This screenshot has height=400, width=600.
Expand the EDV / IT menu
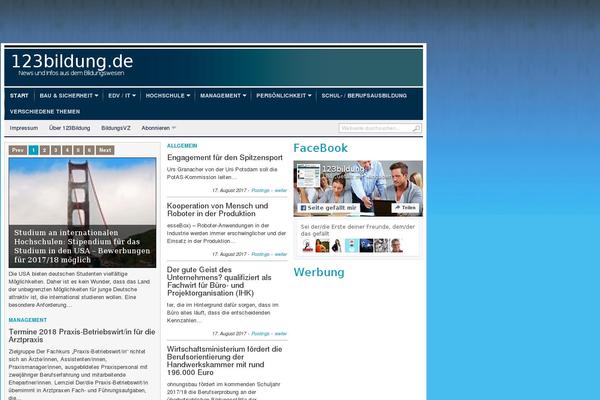click(122, 96)
